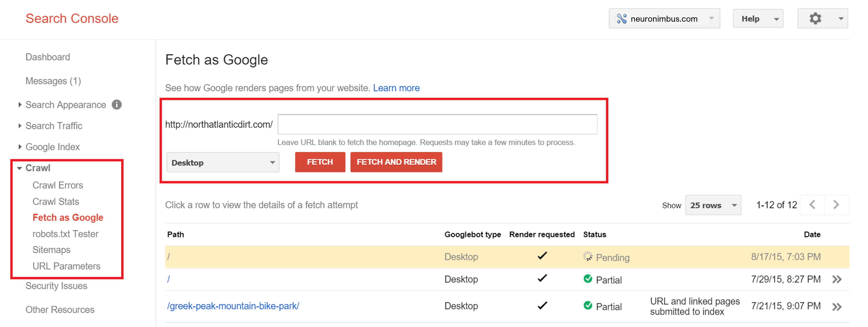The width and height of the screenshot is (868, 327).
Task: Click the '1-12 of 12' pagination text
Action: [x=776, y=205]
